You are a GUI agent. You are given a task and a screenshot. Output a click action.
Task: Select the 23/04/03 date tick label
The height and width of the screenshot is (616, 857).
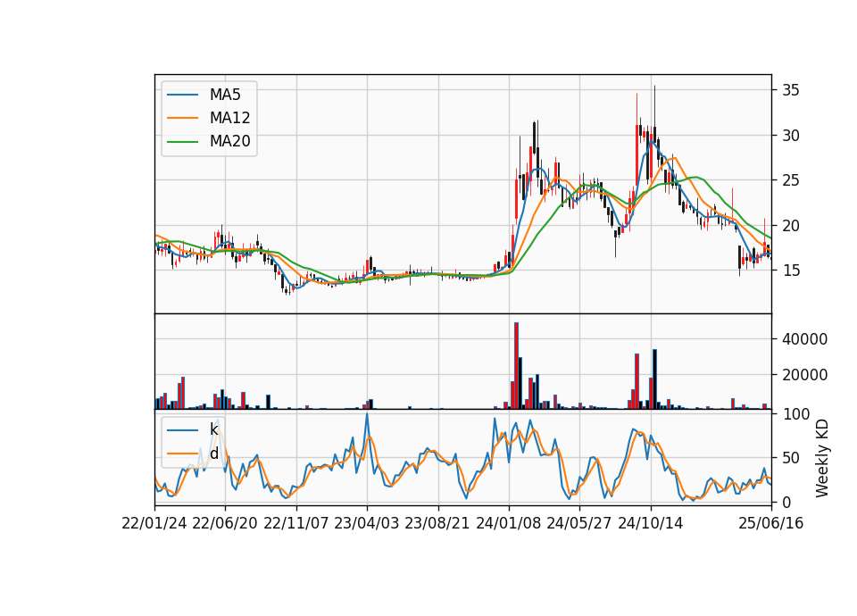pyautogui.click(x=366, y=523)
